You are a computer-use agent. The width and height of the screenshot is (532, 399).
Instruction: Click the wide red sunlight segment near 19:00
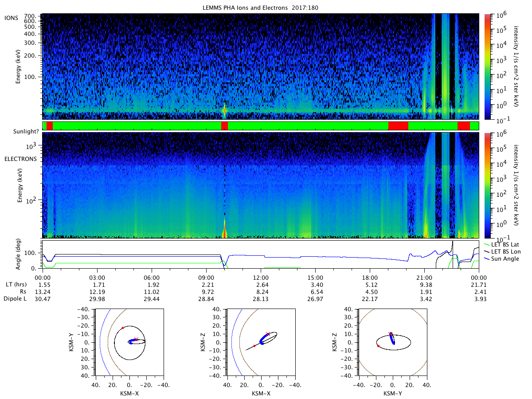(x=398, y=126)
